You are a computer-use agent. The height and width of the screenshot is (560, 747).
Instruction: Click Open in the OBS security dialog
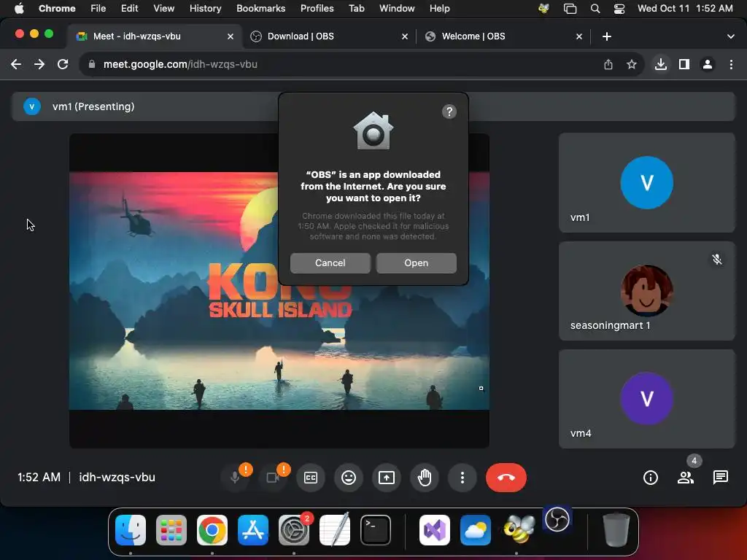click(416, 262)
